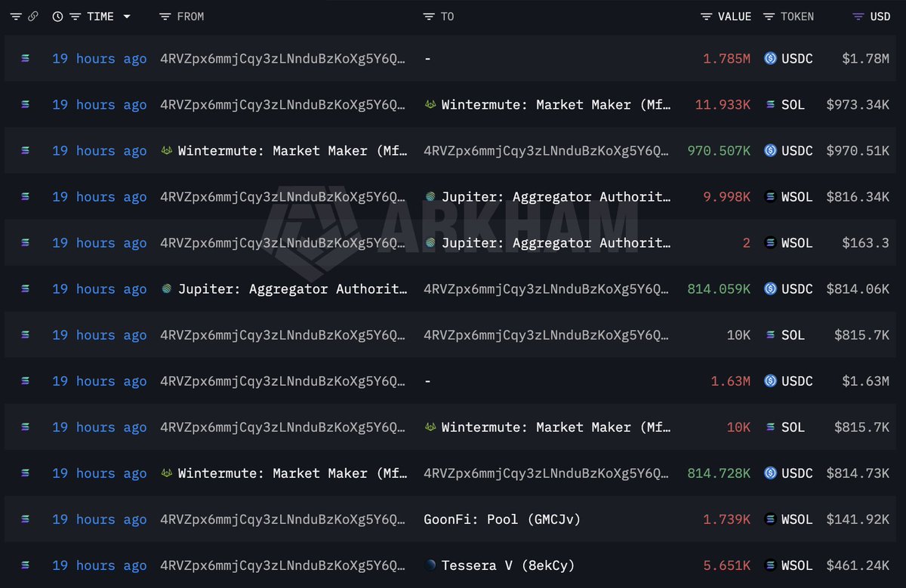Click the Solana chain icon in $973.34K row
Screen dimensions: 906x588
pos(26,104)
